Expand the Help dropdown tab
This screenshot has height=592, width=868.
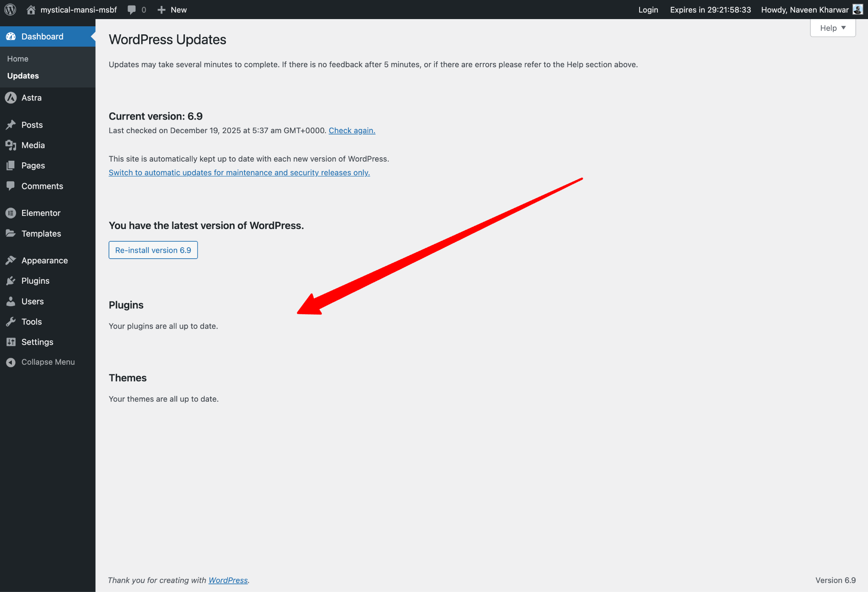pyautogui.click(x=832, y=28)
